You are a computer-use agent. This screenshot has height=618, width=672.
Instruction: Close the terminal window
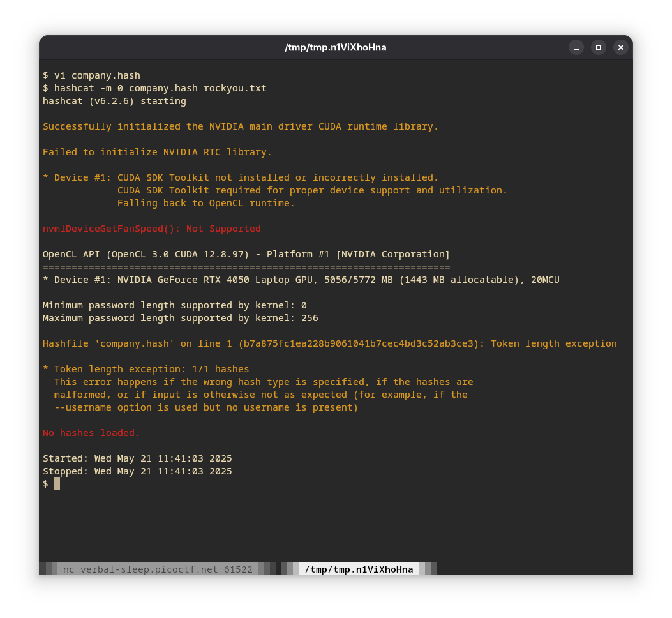[x=621, y=47]
